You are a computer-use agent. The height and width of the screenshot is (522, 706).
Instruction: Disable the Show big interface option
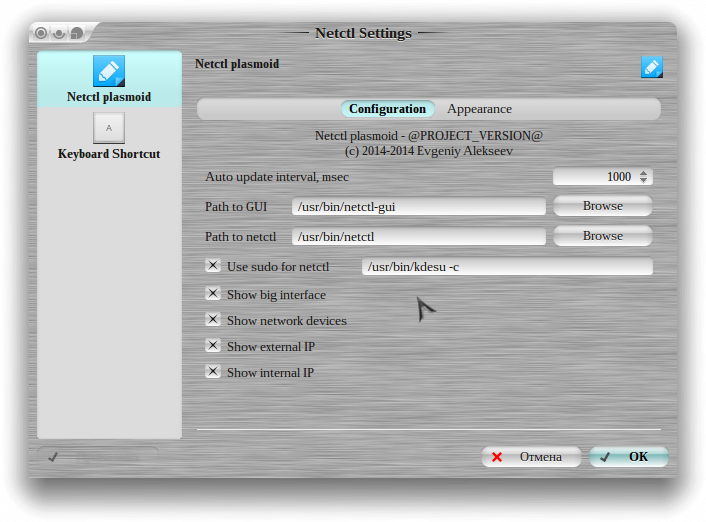[x=213, y=294]
